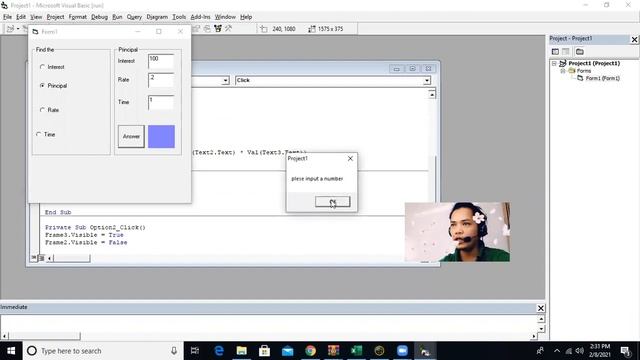
Task: Select the Time radio button
Action: point(39,134)
